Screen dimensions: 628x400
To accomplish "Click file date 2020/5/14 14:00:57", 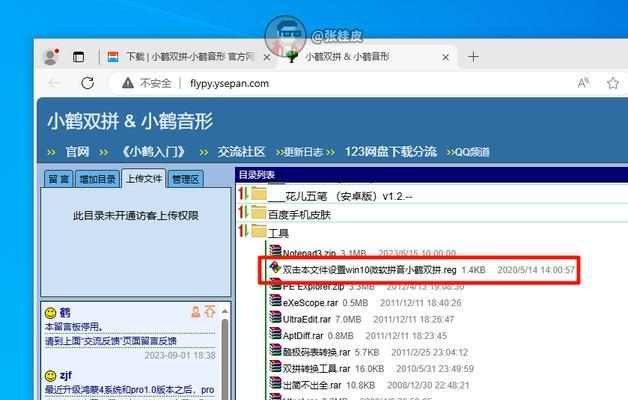I will pyautogui.click(x=536, y=270).
